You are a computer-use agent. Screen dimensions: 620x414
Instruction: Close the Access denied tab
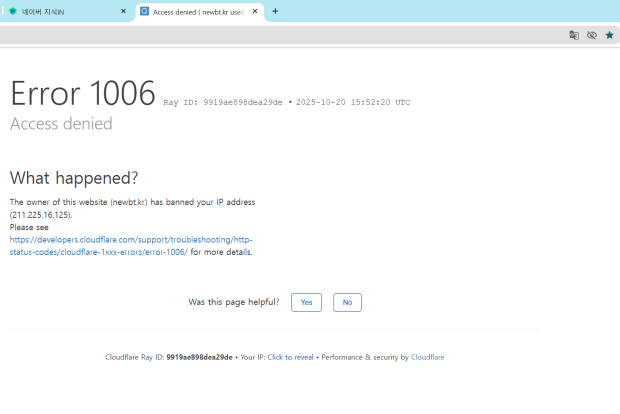pos(255,11)
